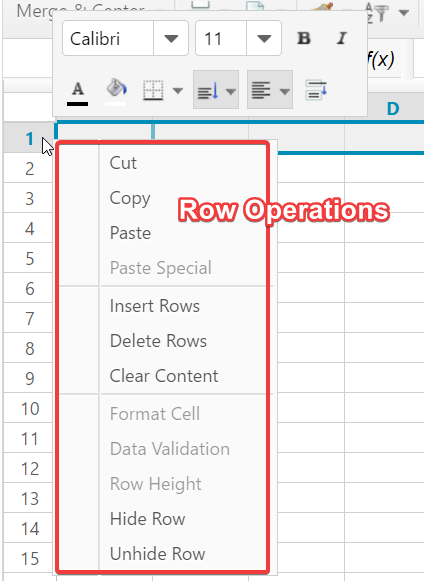Click Paste Special menu entry
Screen dimensions: 424x581
tap(160, 268)
